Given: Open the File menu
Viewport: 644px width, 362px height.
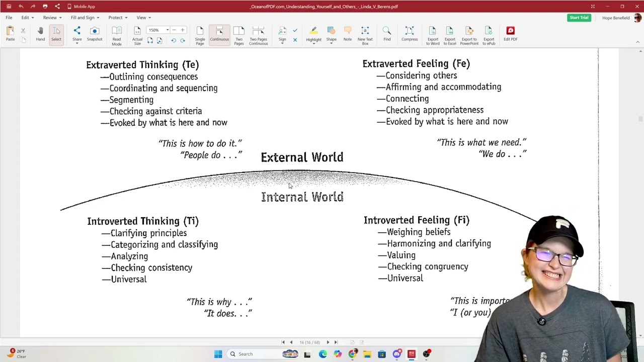Looking at the screenshot, I should click(9, 18).
